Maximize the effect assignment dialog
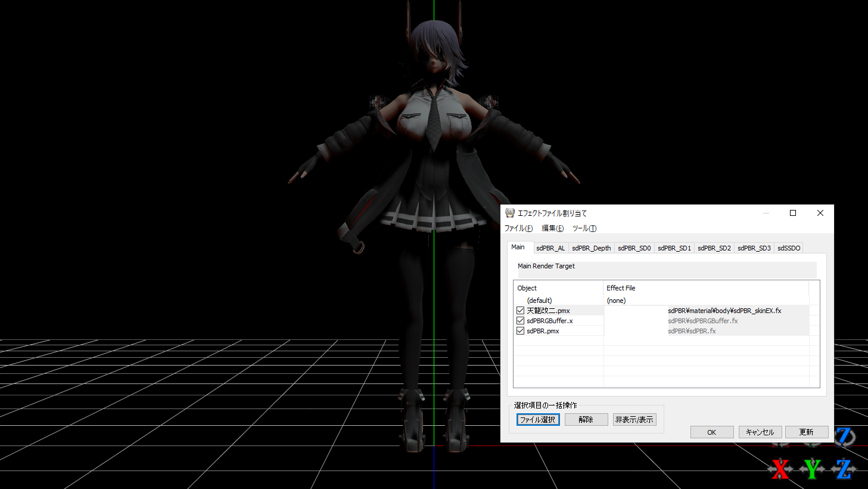 coord(793,213)
